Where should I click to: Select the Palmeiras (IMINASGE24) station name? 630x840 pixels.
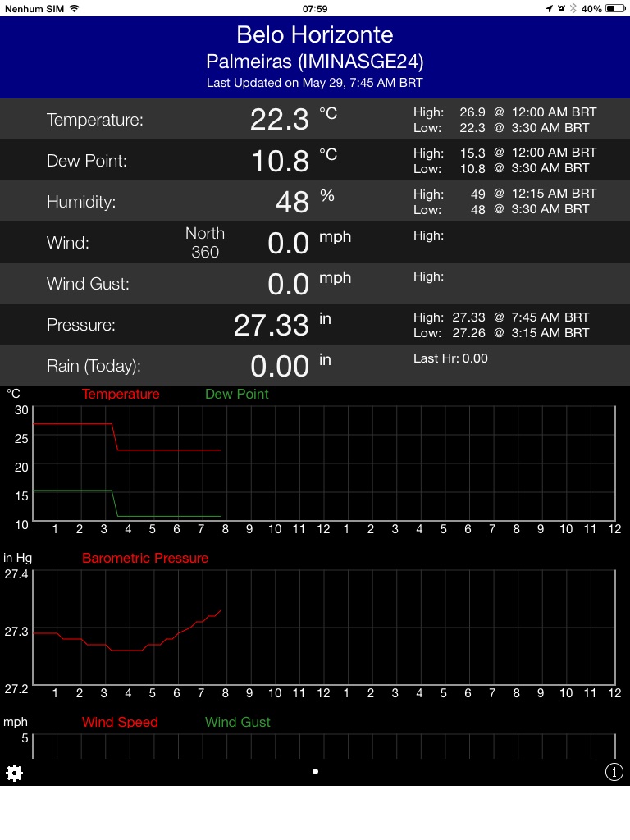(315, 62)
